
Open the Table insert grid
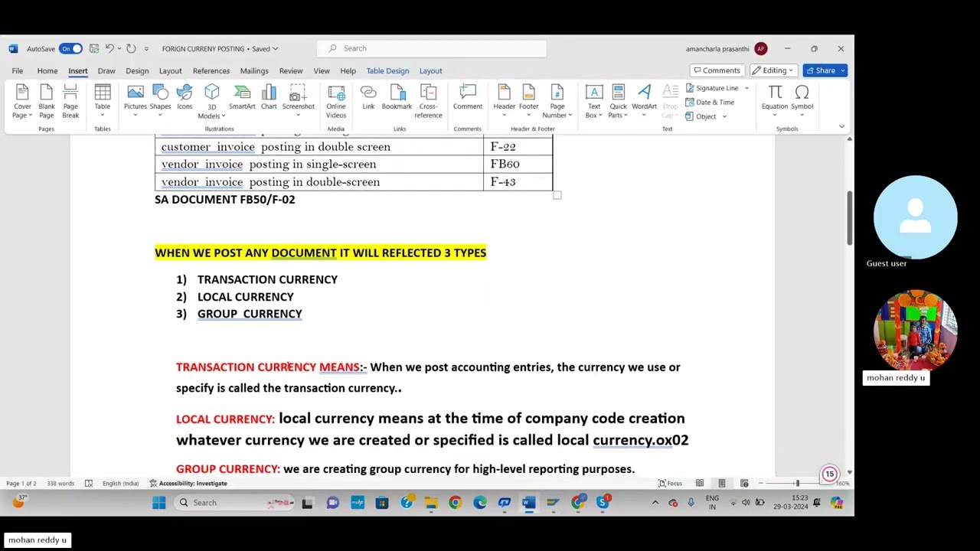click(x=102, y=101)
